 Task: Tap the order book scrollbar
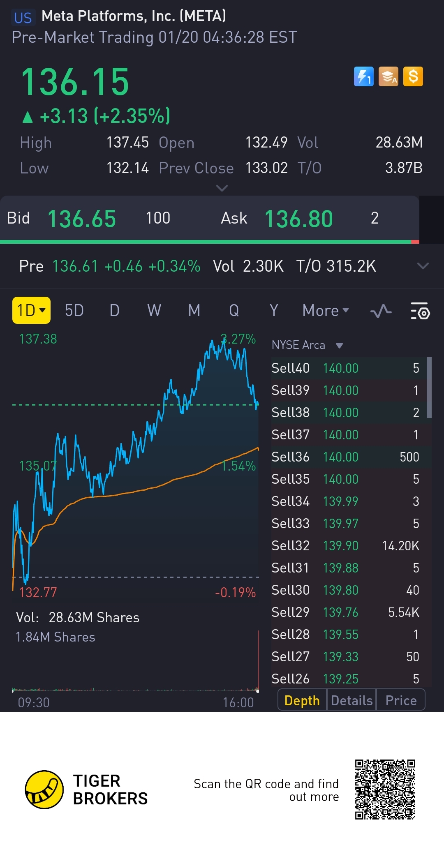click(x=429, y=388)
